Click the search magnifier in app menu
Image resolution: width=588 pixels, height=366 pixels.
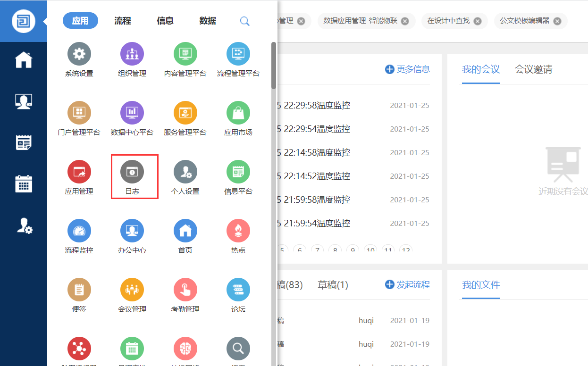coord(244,21)
